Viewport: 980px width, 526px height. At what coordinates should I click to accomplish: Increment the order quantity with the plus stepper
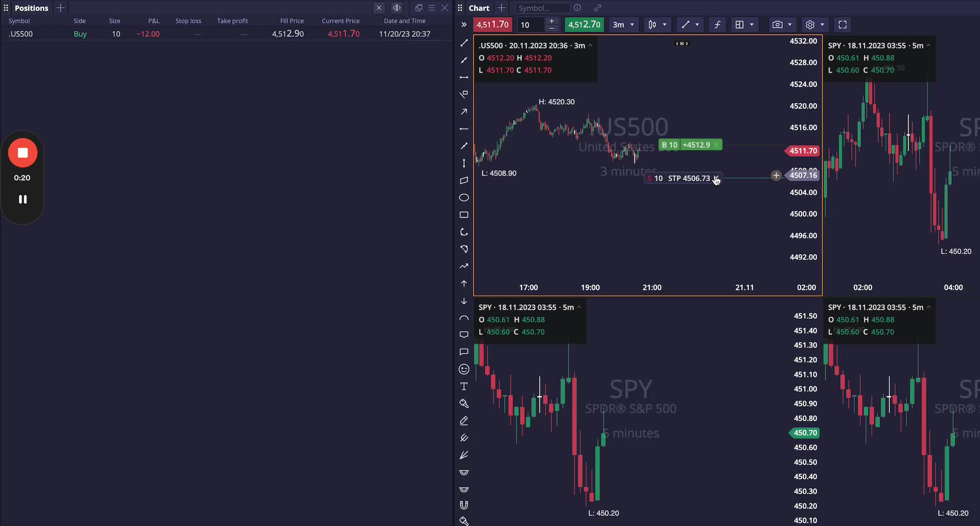coord(551,21)
